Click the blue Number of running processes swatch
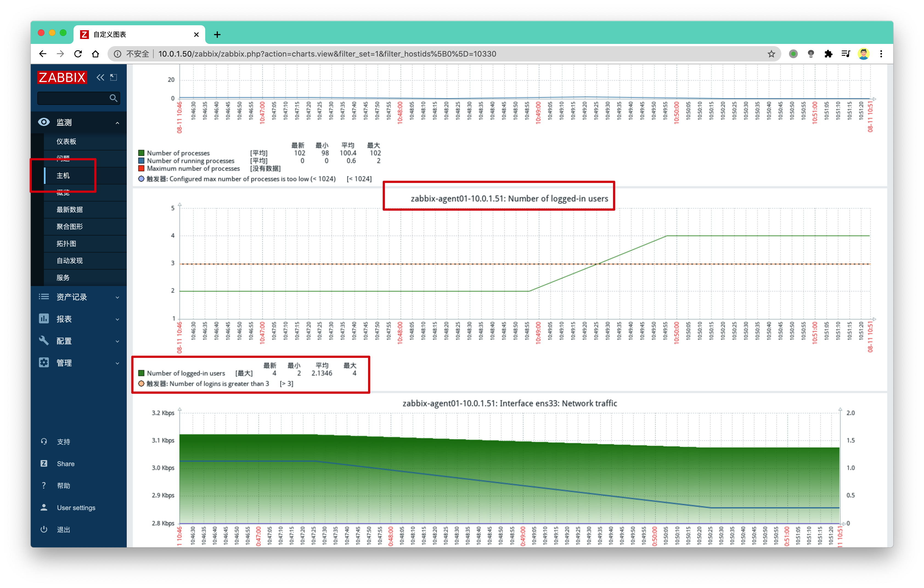 [x=141, y=161]
